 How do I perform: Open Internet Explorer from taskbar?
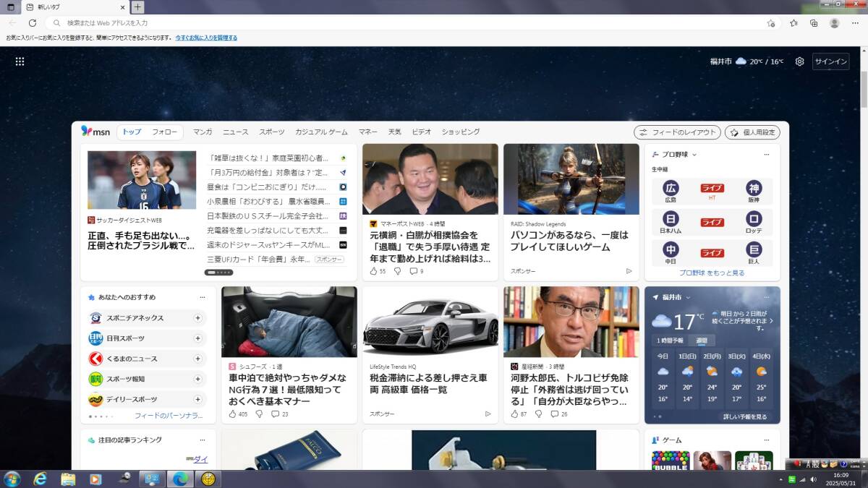click(x=40, y=479)
